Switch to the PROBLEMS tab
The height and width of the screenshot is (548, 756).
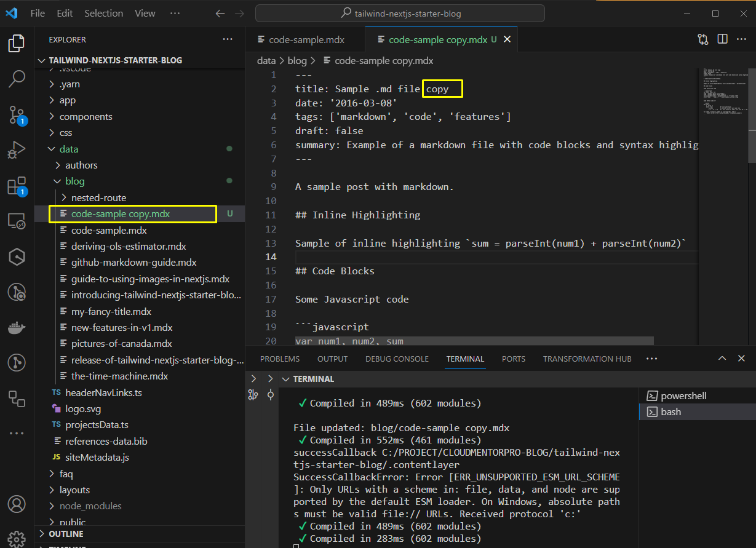280,359
